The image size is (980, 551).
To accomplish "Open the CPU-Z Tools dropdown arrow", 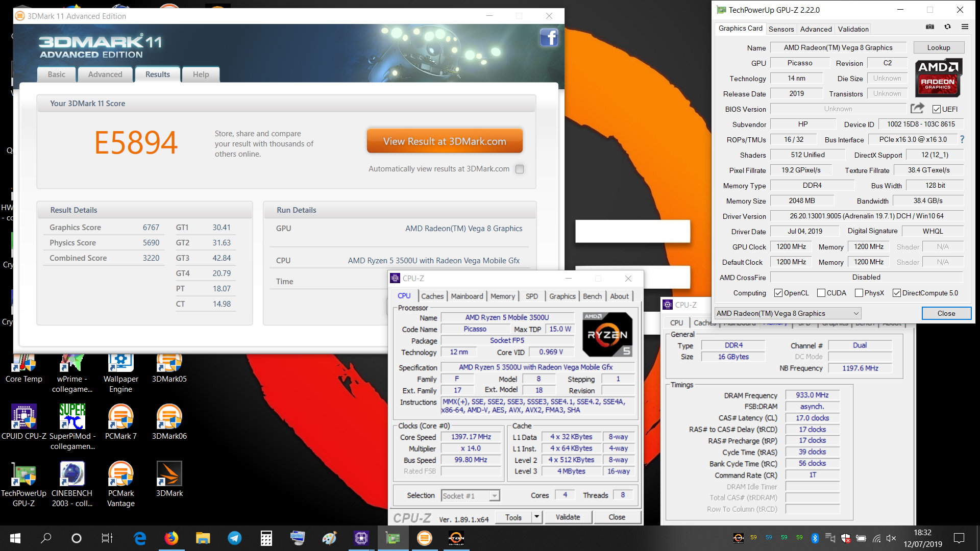I will [536, 517].
